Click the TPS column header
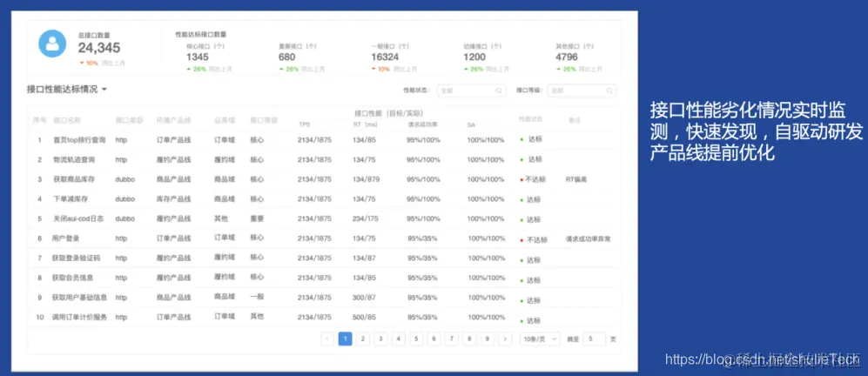 (x=304, y=124)
